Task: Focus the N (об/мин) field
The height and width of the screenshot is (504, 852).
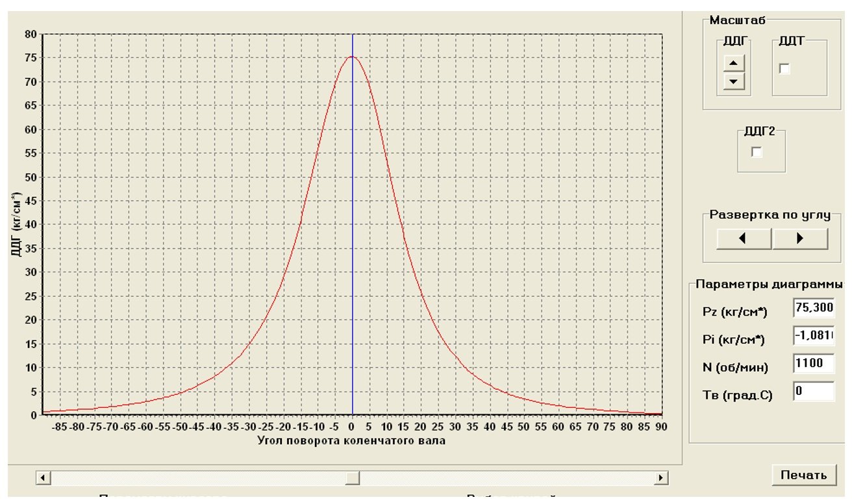Action: [814, 363]
